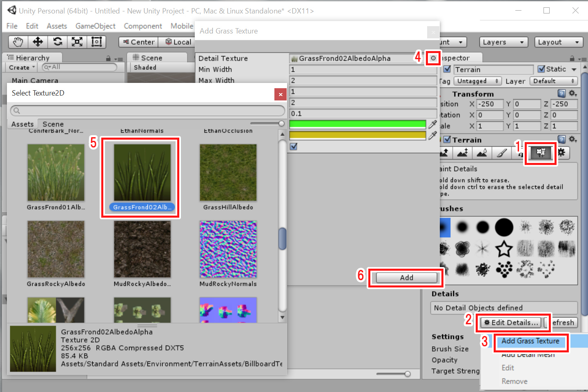Screen dimensions: 588x392
Task: Click the Select Texture2D search field
Action: point(147,111)
